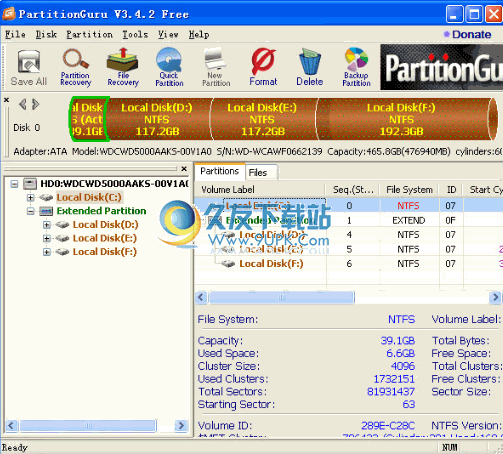Select Extended Partition in tree
This screenshot has height=454, width=503.
click(101, 211)
